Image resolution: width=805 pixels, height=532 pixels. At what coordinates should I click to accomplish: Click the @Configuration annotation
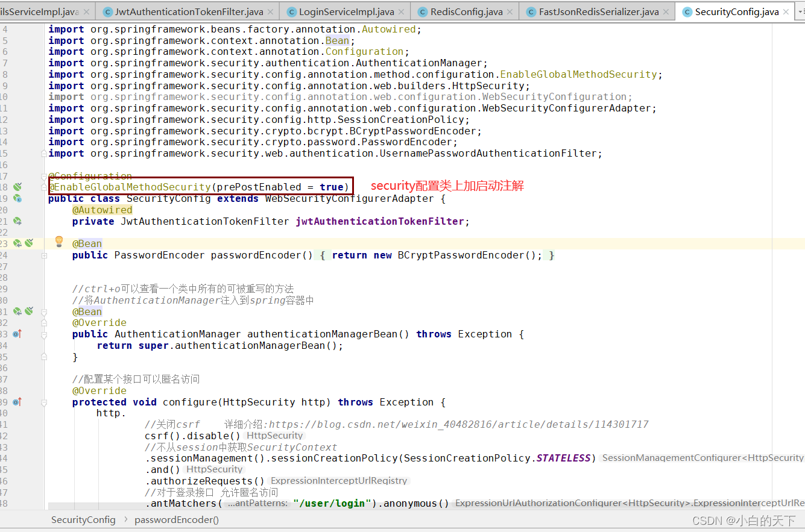click(x=90, y=176)
